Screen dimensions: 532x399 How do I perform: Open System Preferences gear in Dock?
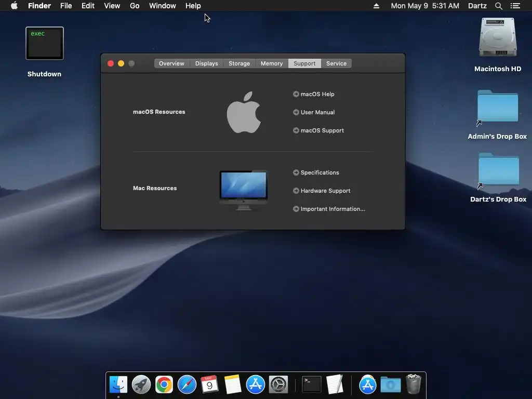278,384
